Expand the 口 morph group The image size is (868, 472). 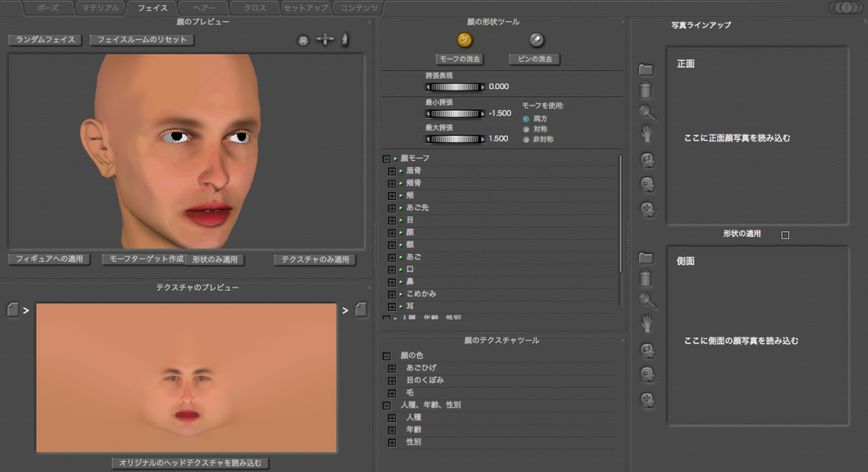(392, 270)
